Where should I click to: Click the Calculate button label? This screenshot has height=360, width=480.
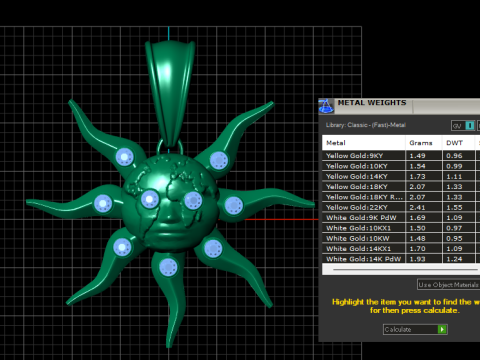pyautogui.click(x=398, y=329)
